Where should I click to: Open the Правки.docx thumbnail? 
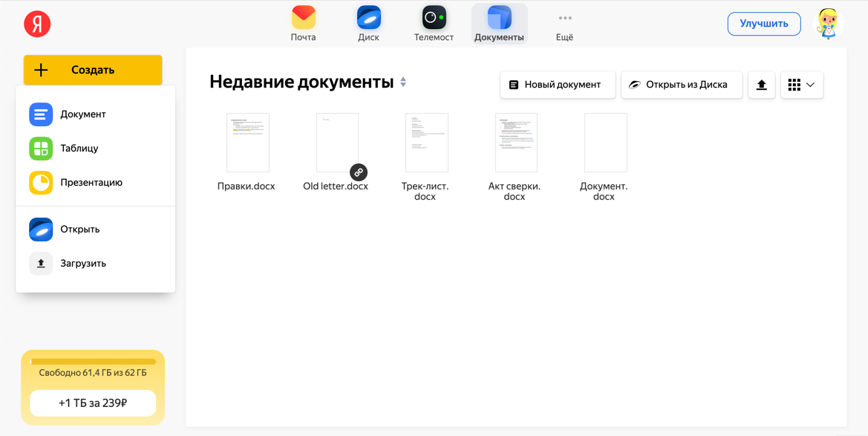[248, 143]
